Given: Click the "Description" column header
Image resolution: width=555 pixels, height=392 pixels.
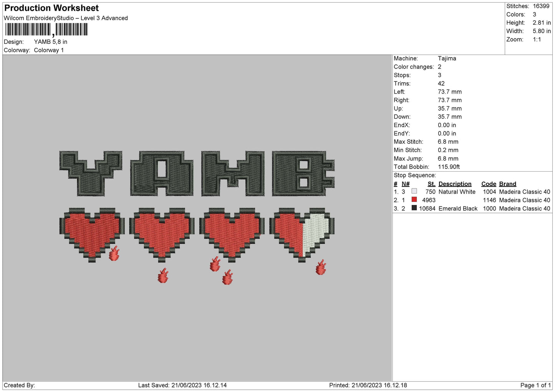Looking at the screenshot, I should [x=455, y=184].
